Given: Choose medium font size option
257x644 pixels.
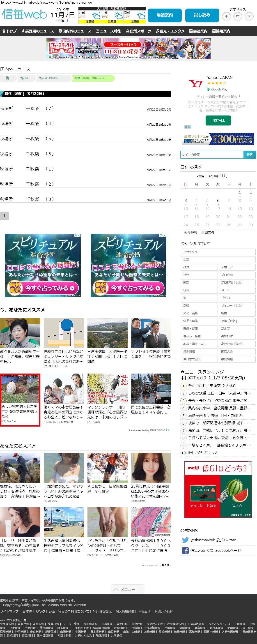Looking at the screenshot, I should click(238, 16).
